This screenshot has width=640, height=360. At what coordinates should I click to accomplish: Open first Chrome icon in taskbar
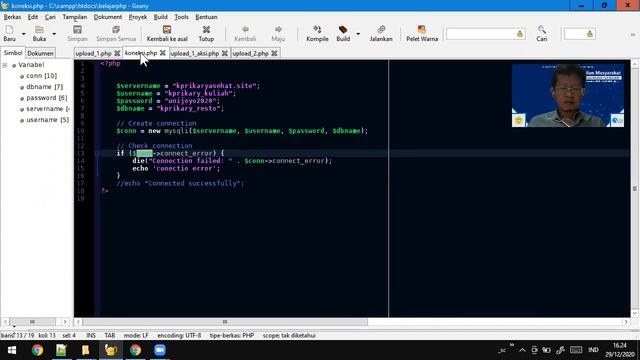coord(37,350)
